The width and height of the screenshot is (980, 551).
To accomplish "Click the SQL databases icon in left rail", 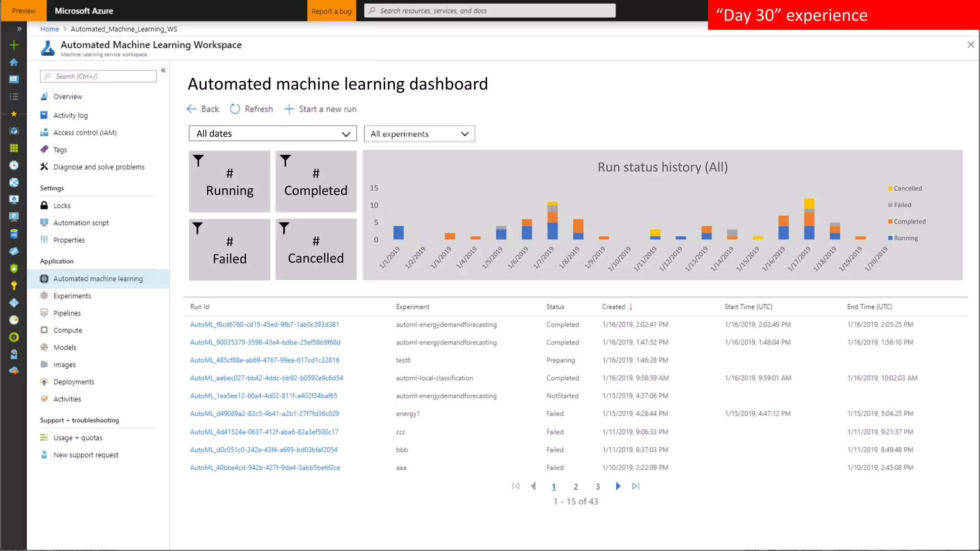I will click(x=14, y=234).
